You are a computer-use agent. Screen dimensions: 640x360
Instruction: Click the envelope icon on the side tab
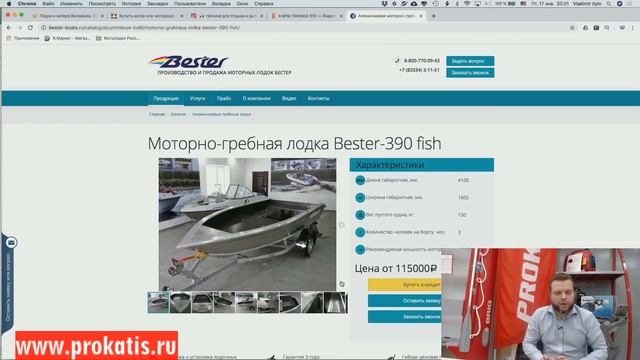point(11,242)
